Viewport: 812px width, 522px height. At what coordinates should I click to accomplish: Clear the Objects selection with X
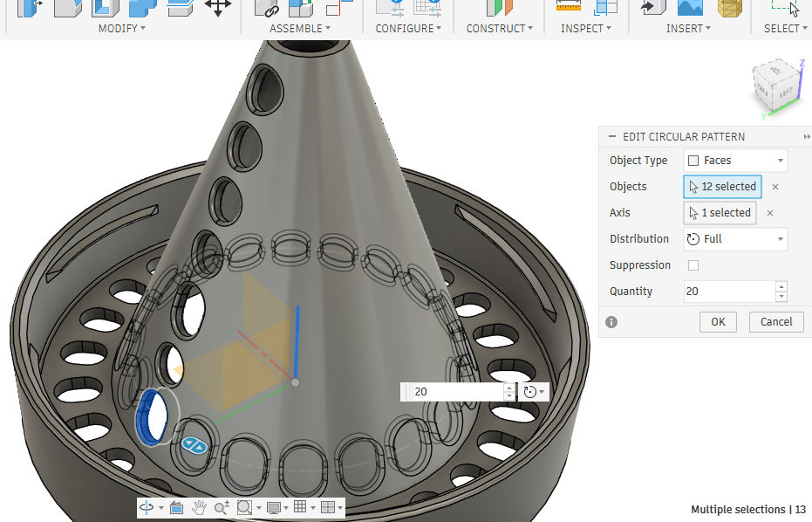tap(775, 187)
